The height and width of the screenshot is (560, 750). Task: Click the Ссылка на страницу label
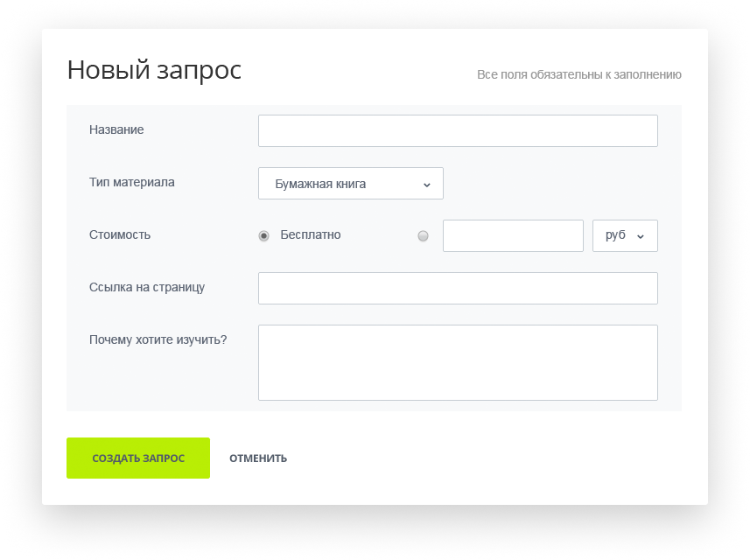pyautogui.click(x=147, y=287)
